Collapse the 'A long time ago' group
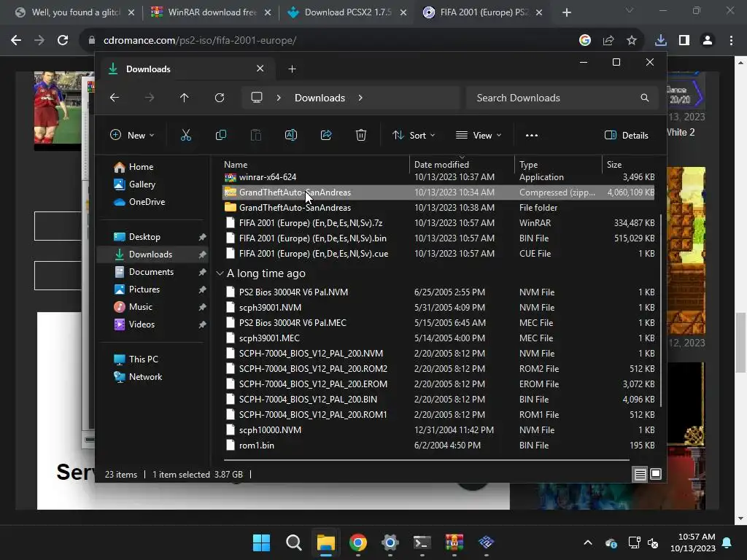 coord(220,273)
